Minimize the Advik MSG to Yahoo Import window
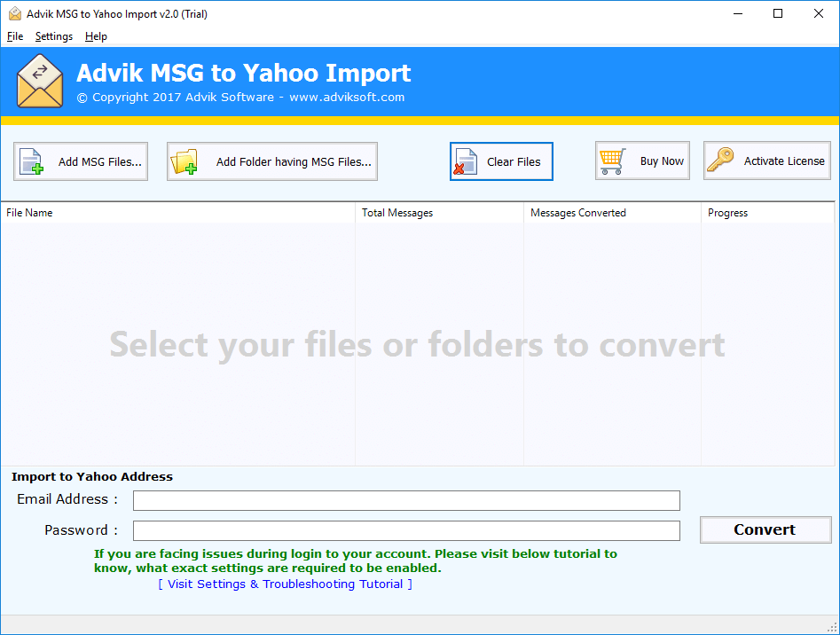This screenshot has height=635, width=840. (738, 14)
